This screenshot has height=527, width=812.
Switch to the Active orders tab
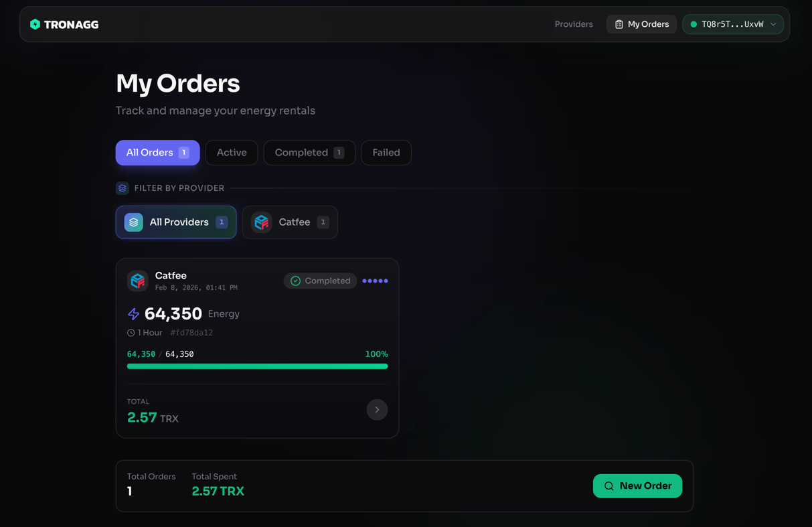(x=231, y=153)
